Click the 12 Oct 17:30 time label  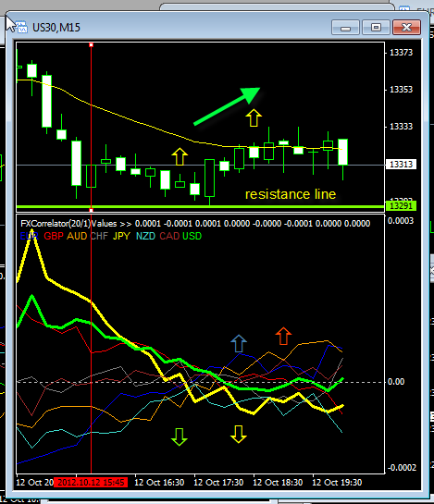tap(218, 483)
